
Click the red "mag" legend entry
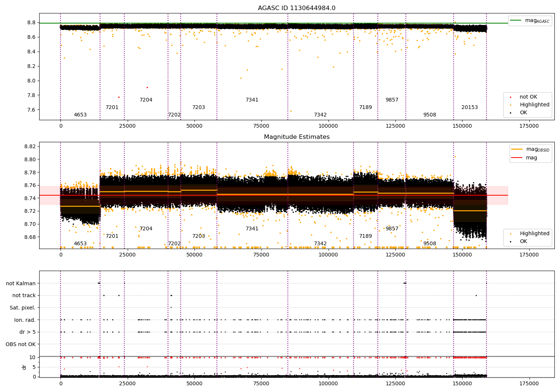pyautogui.click(x=525, y=158)
